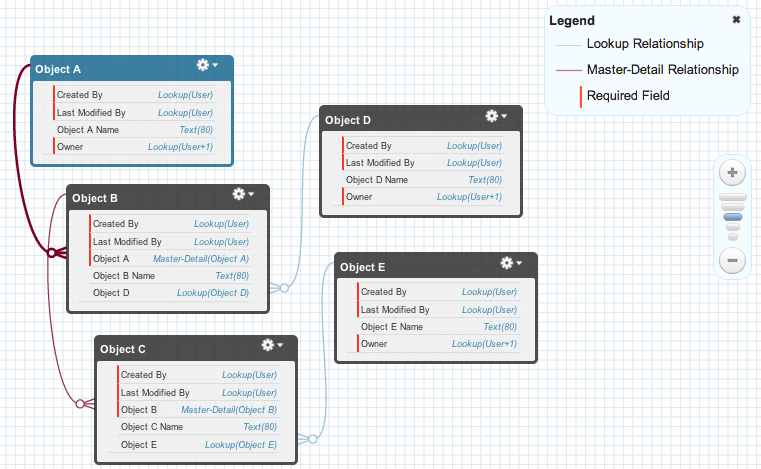Open the Object A gear settings icon

point(205,65)
